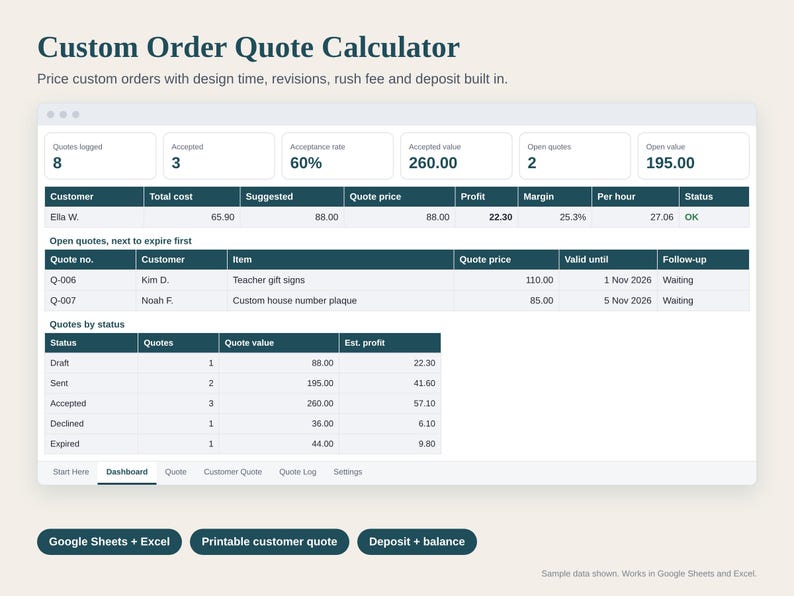Click the Google Sheets + Excel pill

(x=109, y=542)
